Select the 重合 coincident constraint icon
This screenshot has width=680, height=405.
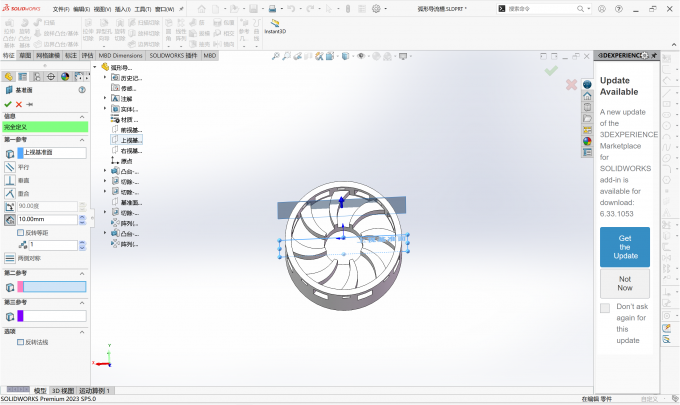(10, 193)
